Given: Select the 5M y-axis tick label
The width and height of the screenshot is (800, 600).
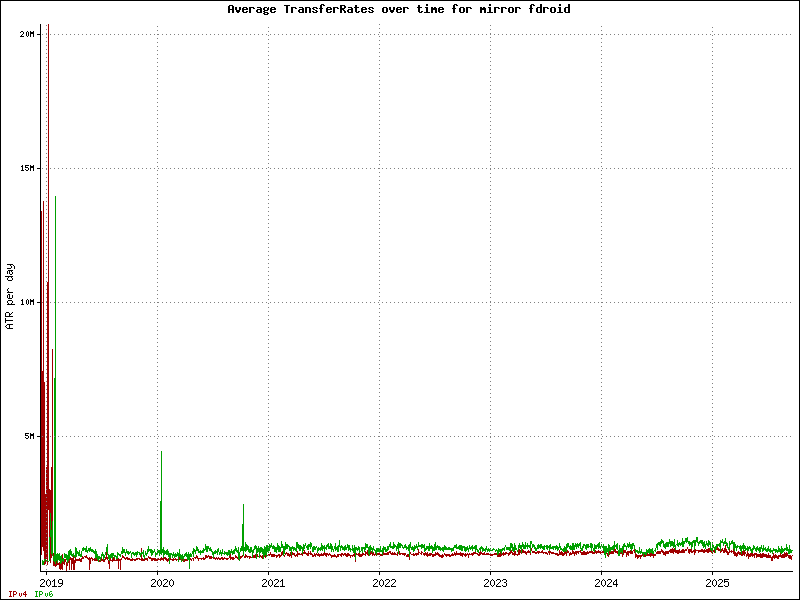Looking at the screenshot, I should (x=29, y=436).
